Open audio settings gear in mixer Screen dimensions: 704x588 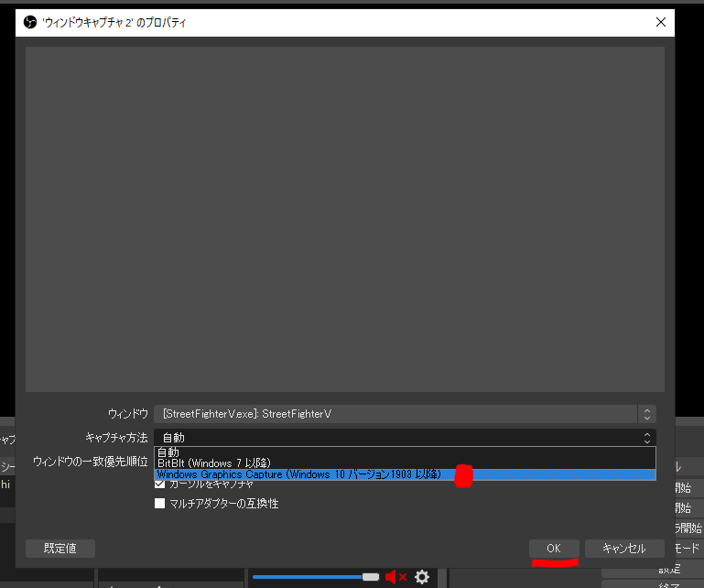pos(422,577)
